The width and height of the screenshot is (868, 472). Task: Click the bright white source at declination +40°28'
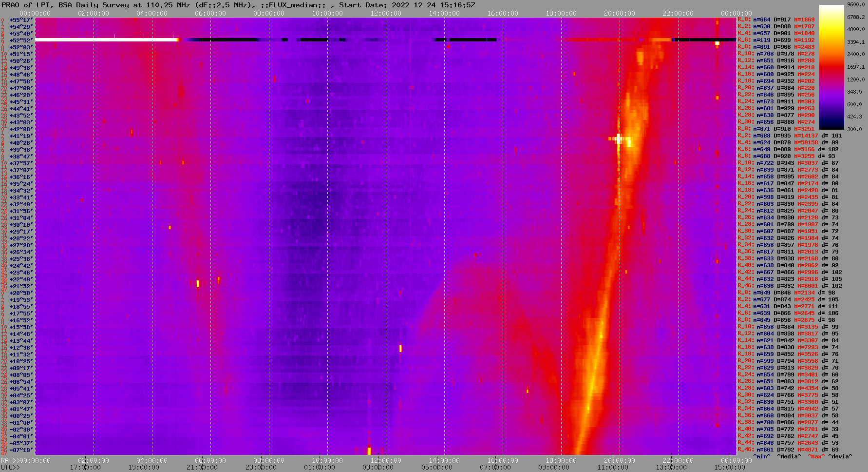point(619,139)
